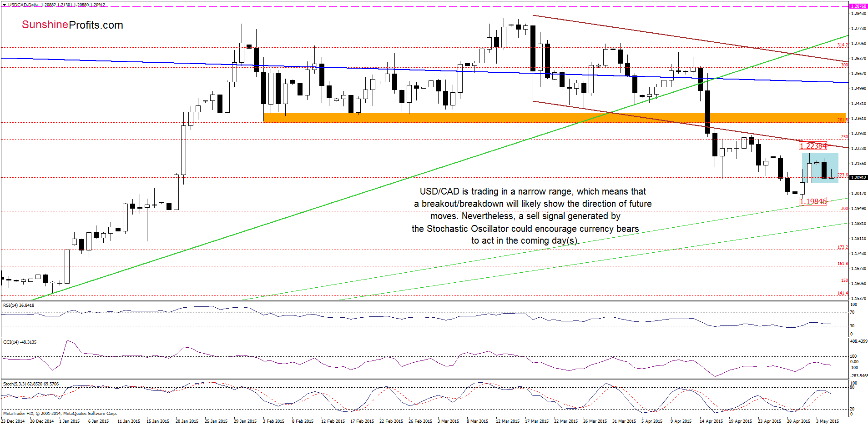Screen dimensions: 868x425
Task: Click the 314.2 Fibonacci level label
Action: point(843,45)
